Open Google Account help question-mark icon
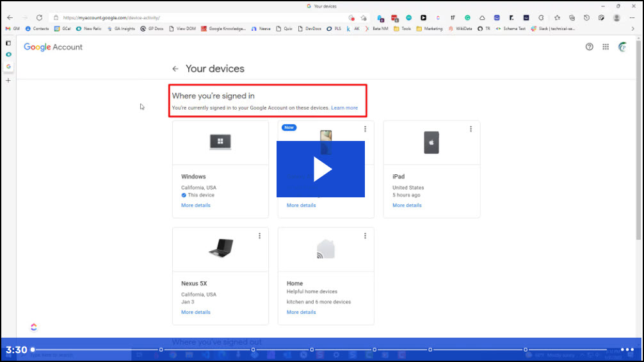The height and width of the screenshot is (362, 644). (x=590, y=47)
